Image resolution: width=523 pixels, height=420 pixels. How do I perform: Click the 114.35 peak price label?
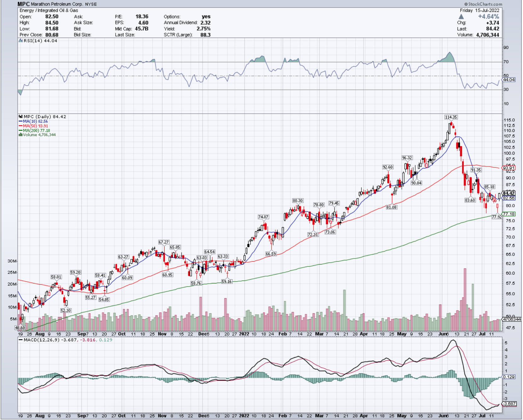(451, 117)
